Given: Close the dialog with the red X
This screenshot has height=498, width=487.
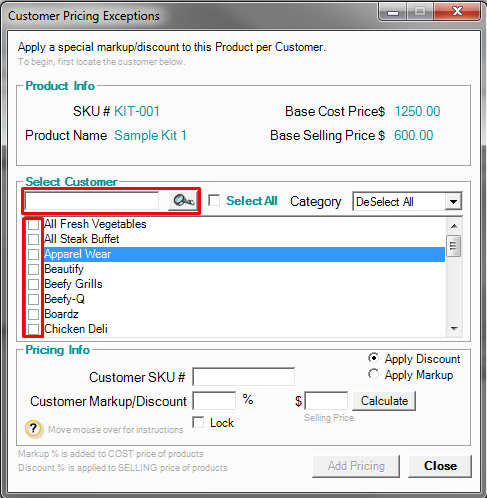Looking at the screenshot, I should [457, 12].
